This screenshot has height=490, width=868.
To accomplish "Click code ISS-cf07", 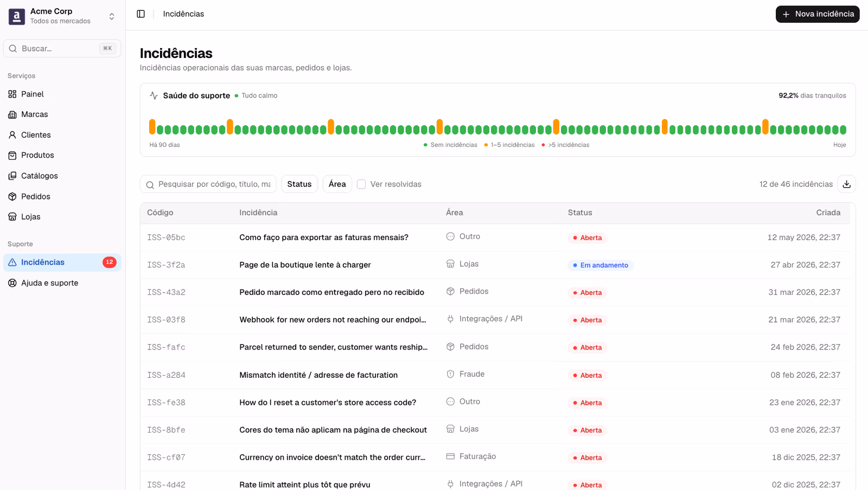I will point(166,457).
